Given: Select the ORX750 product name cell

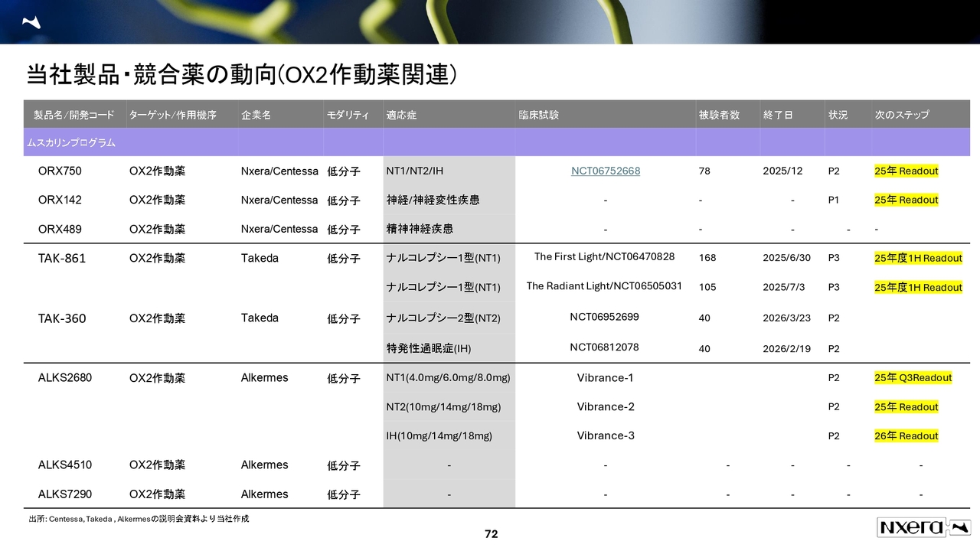Looking at the screenshot, I should [x=60, y=171].
